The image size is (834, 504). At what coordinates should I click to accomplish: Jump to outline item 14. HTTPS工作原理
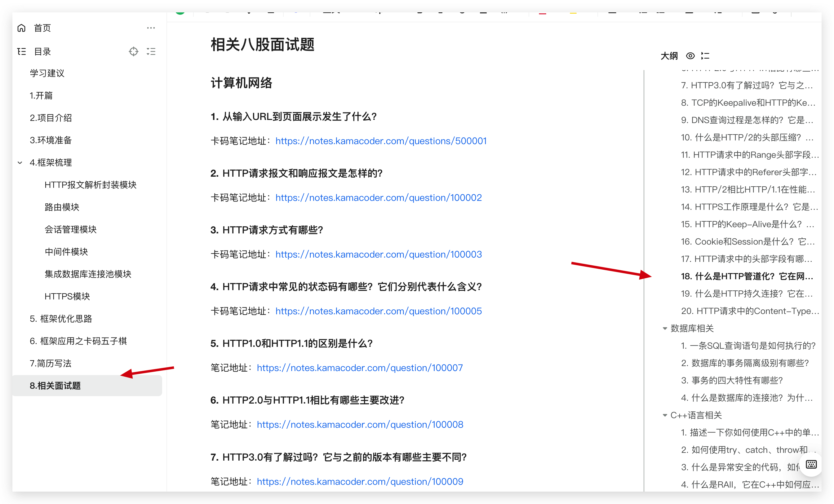[x=749, y=207]
